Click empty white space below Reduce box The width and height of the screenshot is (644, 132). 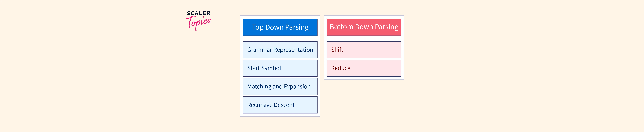(x=364, y=78)
